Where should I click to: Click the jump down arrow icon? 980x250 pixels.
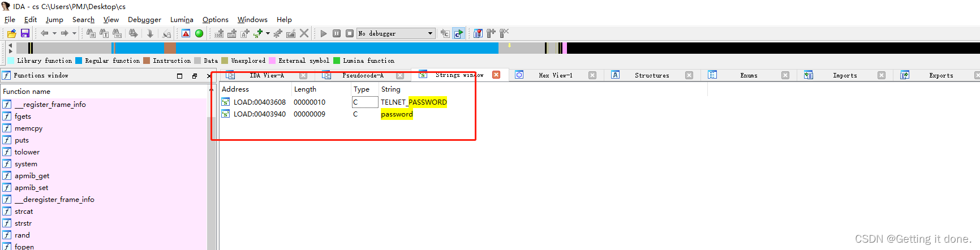click(150, 33)
